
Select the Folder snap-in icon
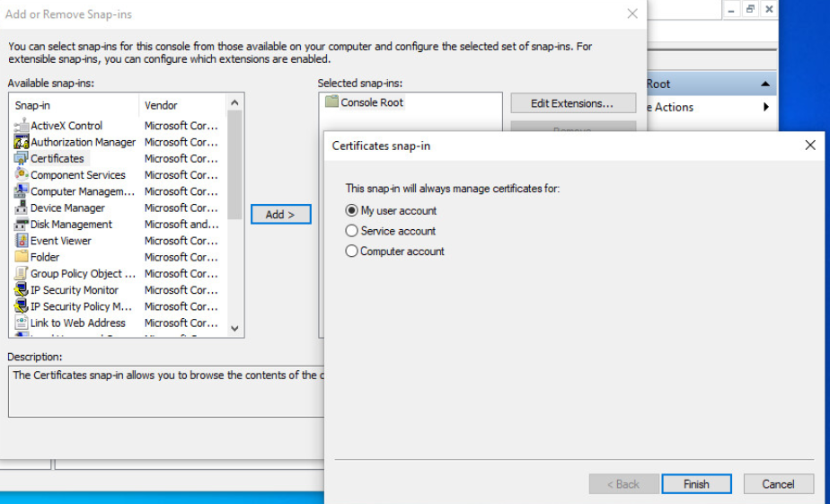(22, 257)
